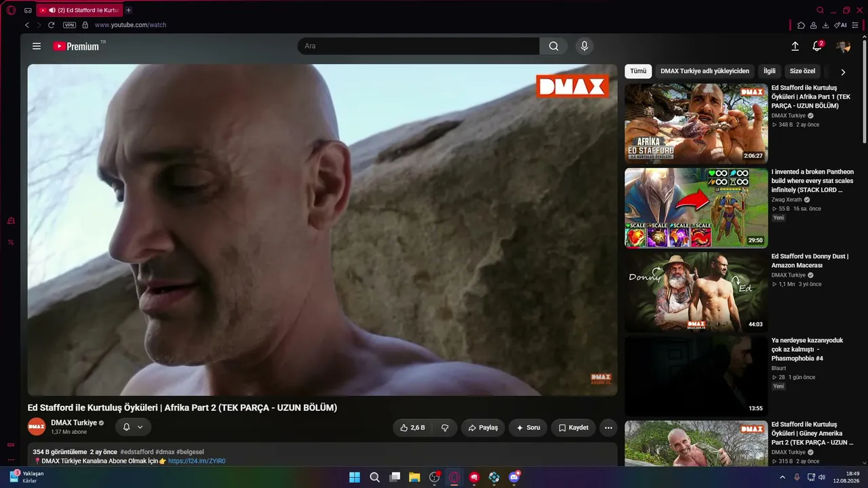Open the #belgesel hashtag

pos(190,452)
